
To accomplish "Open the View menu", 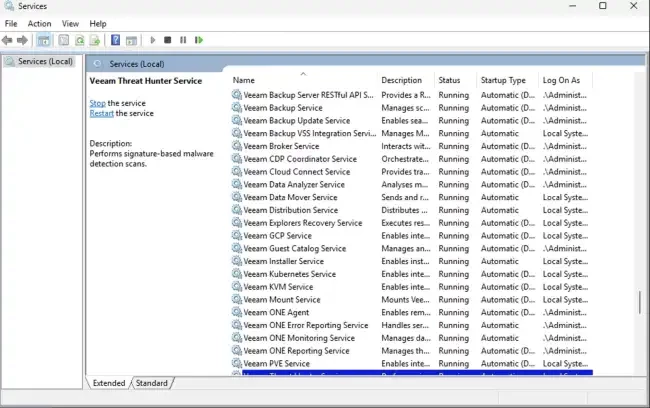I will (x=70, y=24).
